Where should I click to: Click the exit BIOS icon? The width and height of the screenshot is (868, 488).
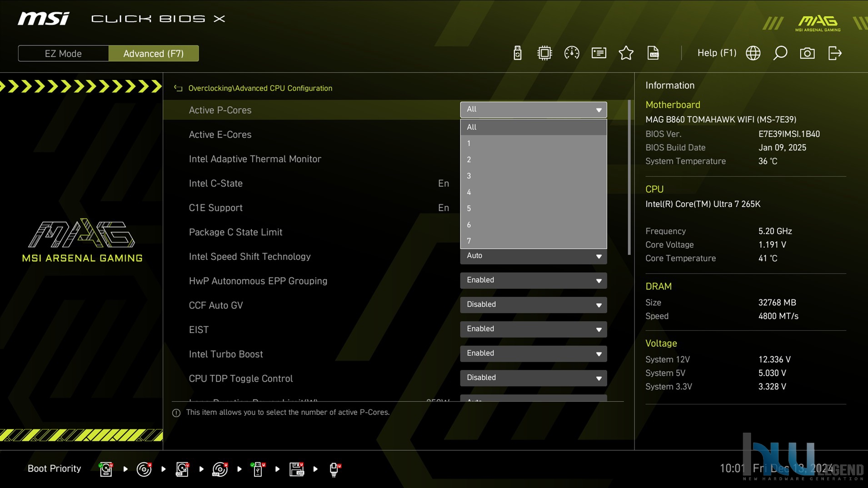(835, 53)
